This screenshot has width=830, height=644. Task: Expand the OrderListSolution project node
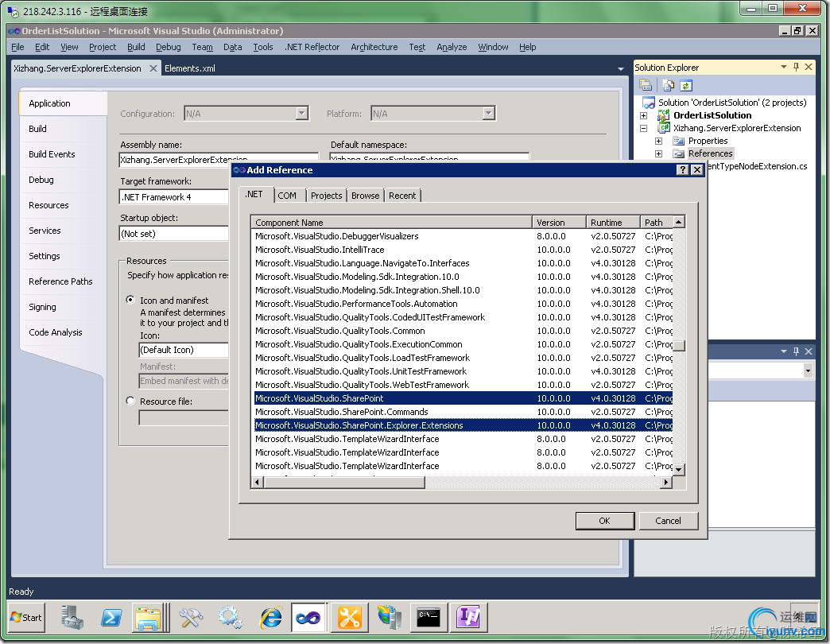coord(643,115)
